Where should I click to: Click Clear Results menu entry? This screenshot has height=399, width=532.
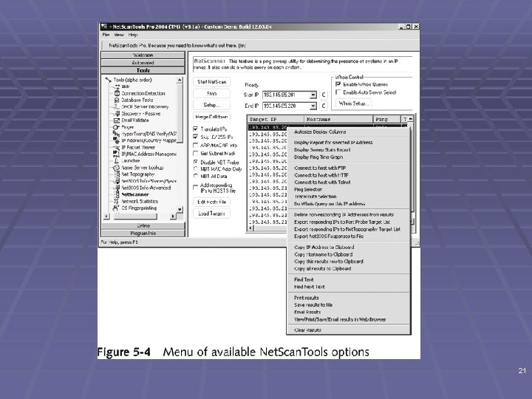coord(349,330)
